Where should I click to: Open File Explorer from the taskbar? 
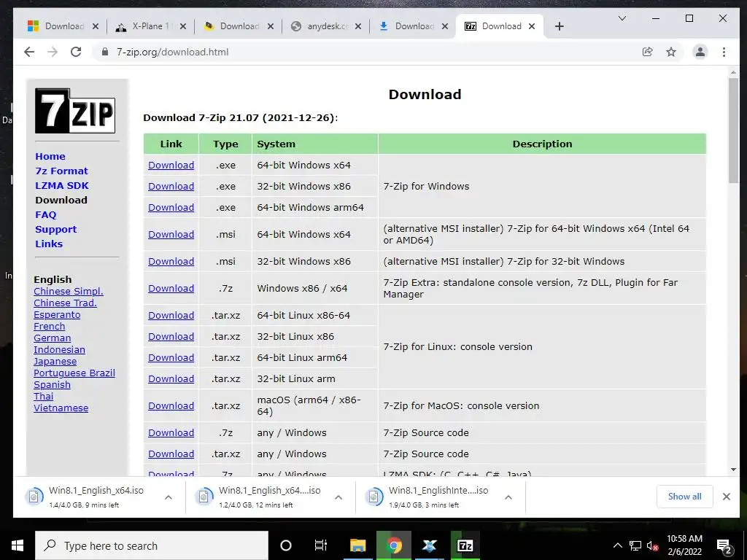(357, 545)
